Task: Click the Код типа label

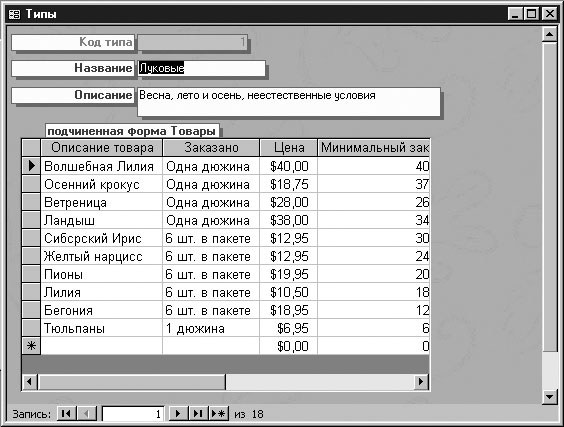Action: pyautogui.click(x=73, y=42)
